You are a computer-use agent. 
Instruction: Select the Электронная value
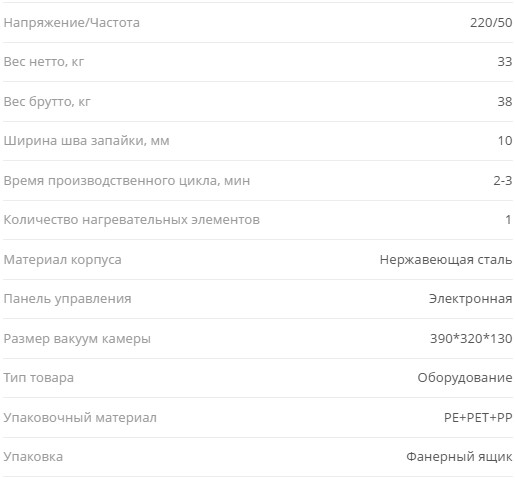tap(470, 299)
